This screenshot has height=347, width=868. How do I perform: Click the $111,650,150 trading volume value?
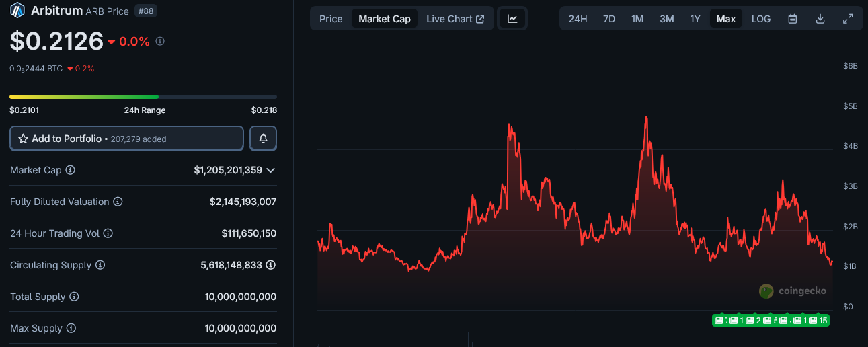(x=249, y=233)
